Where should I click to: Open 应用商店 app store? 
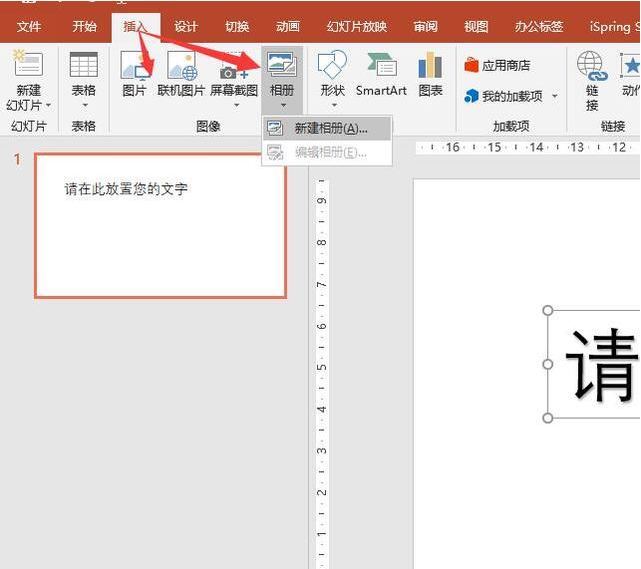point(497,66)
